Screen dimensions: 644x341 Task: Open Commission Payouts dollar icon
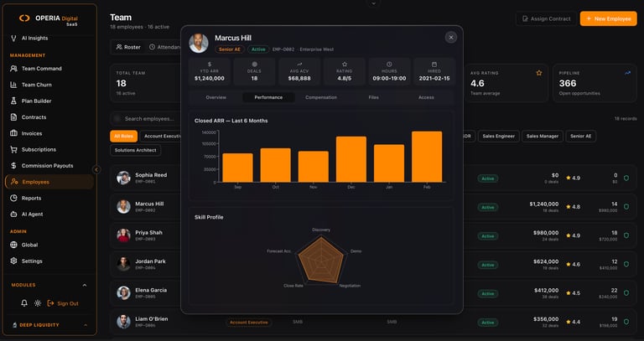[x=13, y=165]
